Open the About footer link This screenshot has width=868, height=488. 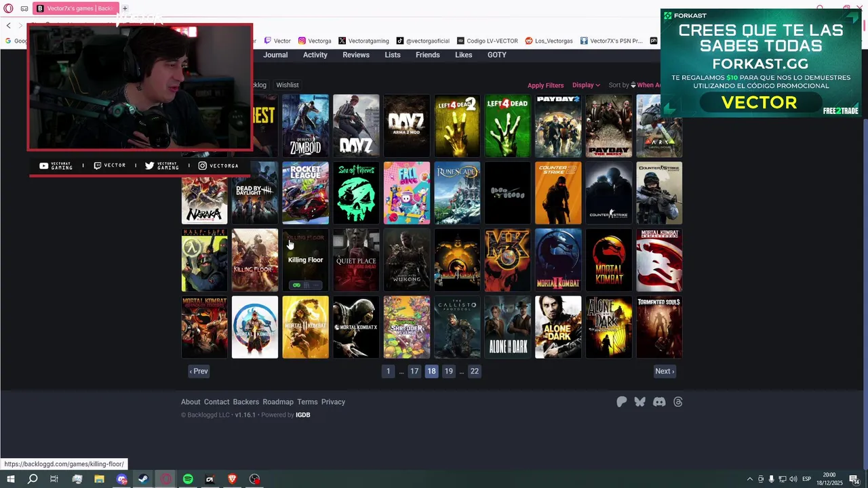(x=191, y=402)
